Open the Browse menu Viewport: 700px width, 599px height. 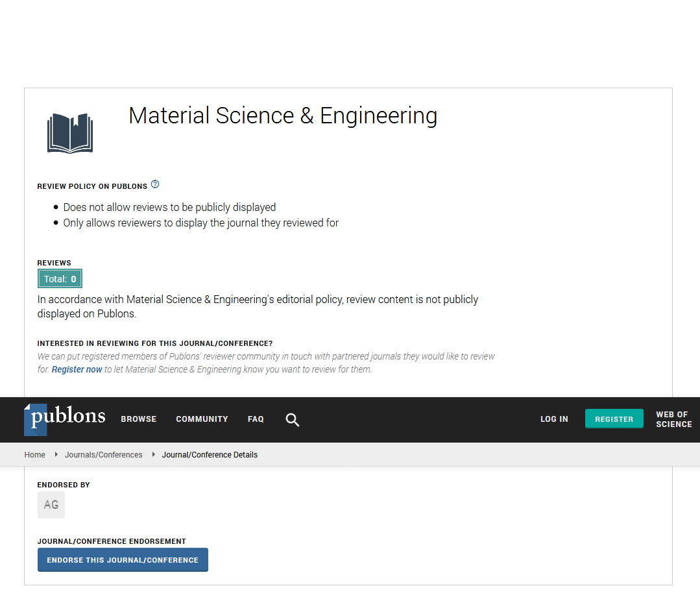click(139, 419)
